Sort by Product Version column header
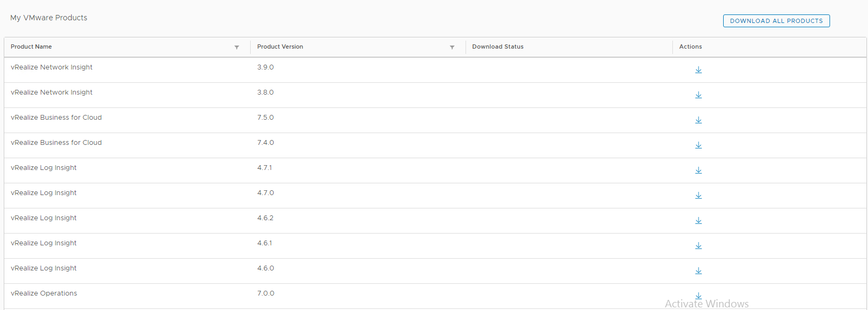The height and width of the screenshot is (310, 868). (280, 47)
